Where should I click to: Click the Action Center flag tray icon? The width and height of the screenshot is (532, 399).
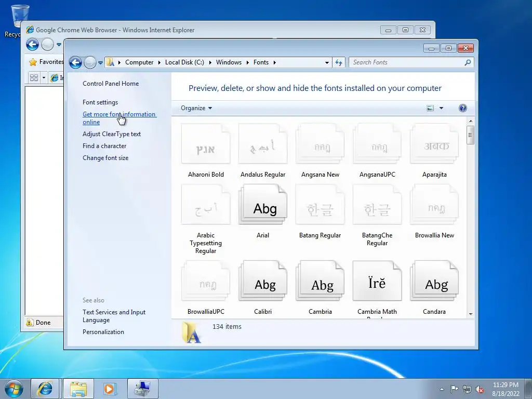(x=454, y=389)
